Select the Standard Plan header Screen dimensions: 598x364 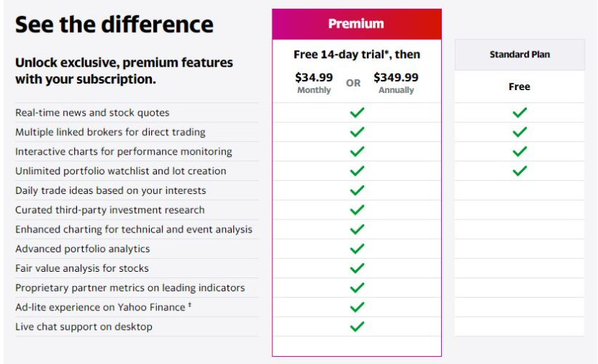520,54
